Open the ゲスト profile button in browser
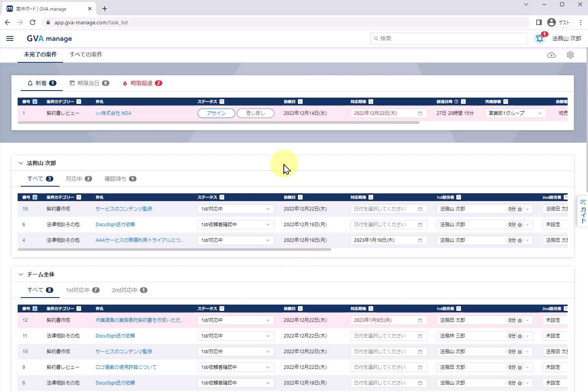 (x=559, y=22)
